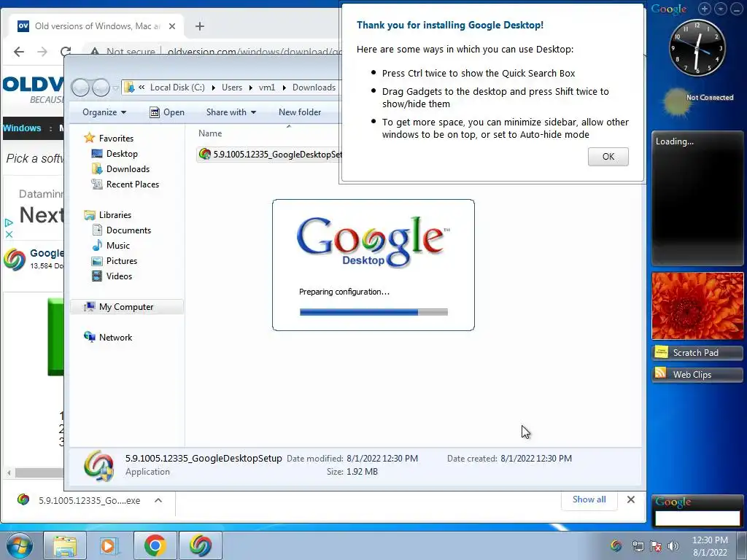The image size is (747, 560).
Task: Click the Not Connected weather gadget
Action: 697,102
